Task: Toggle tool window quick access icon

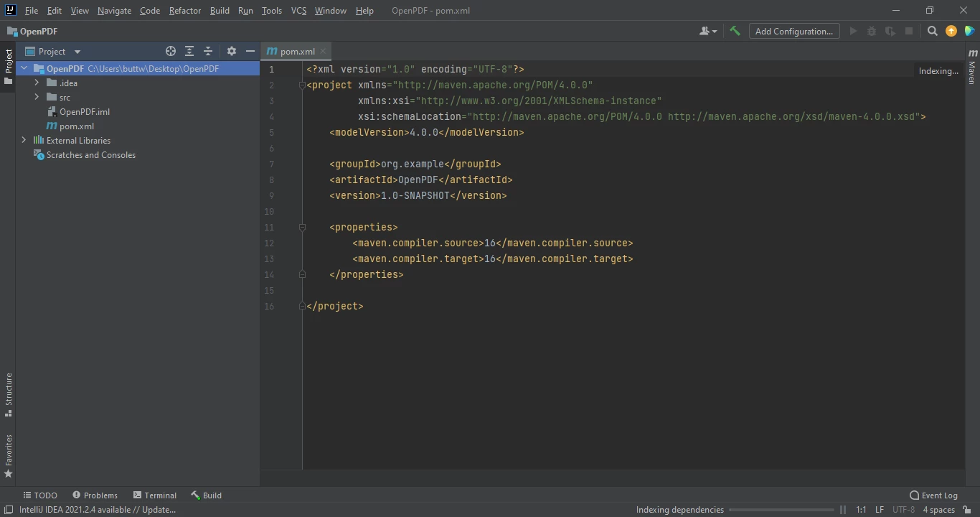Action: pos(9,510)
